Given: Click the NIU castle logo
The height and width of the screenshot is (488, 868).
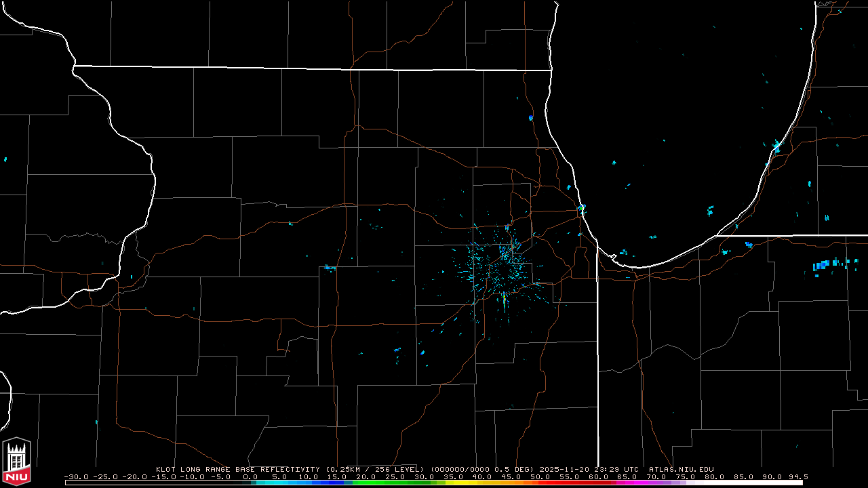Looking at the screenshot, I should [x=16, y=462].
